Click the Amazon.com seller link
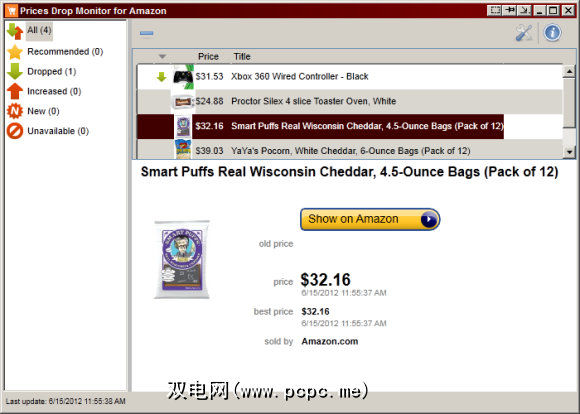580x414 pixels. click(330, 341)
